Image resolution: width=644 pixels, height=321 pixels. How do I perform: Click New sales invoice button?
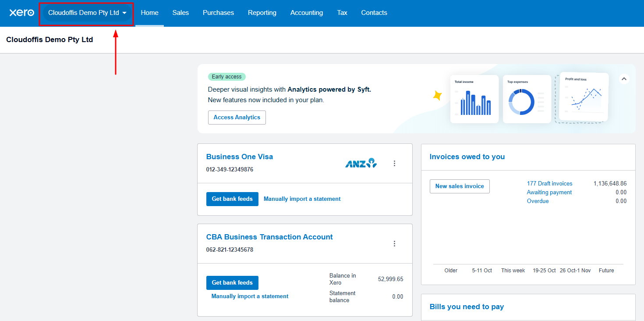(x=460, y=186)
